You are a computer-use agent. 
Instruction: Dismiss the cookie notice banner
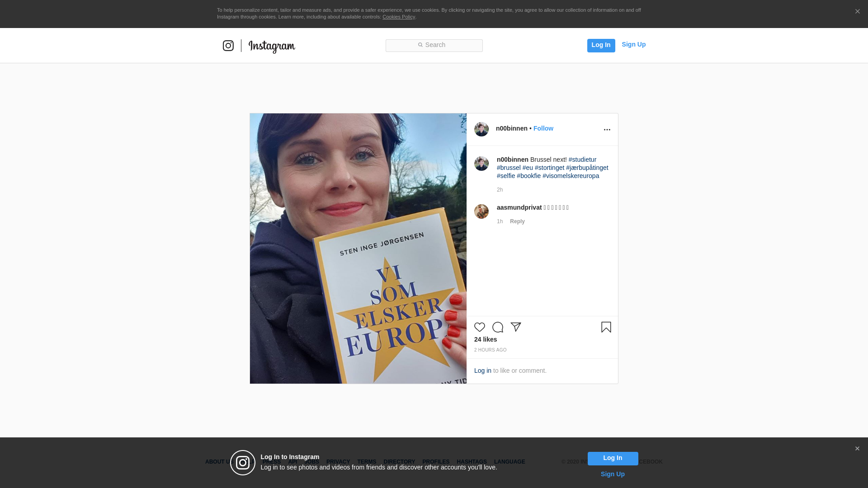point(857,12)
